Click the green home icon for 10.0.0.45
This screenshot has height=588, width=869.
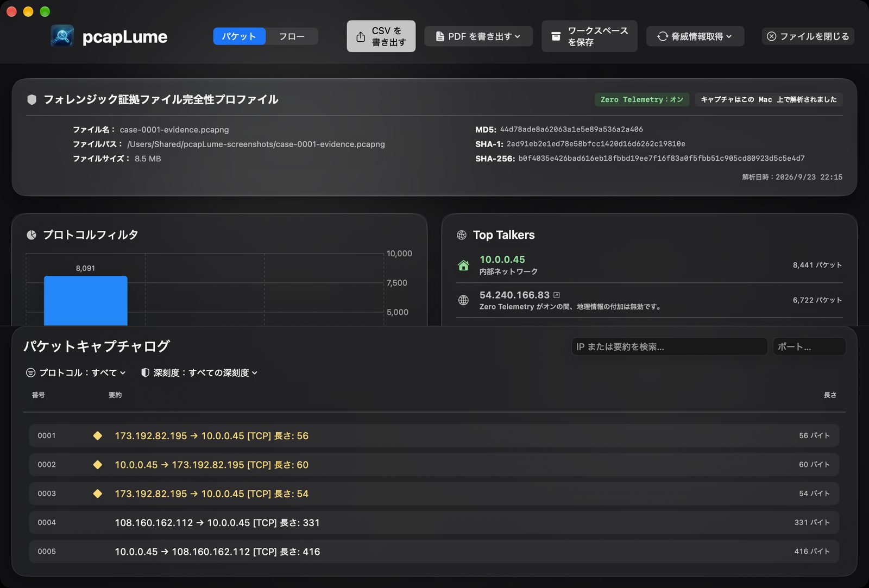click(x=463, y=265)
